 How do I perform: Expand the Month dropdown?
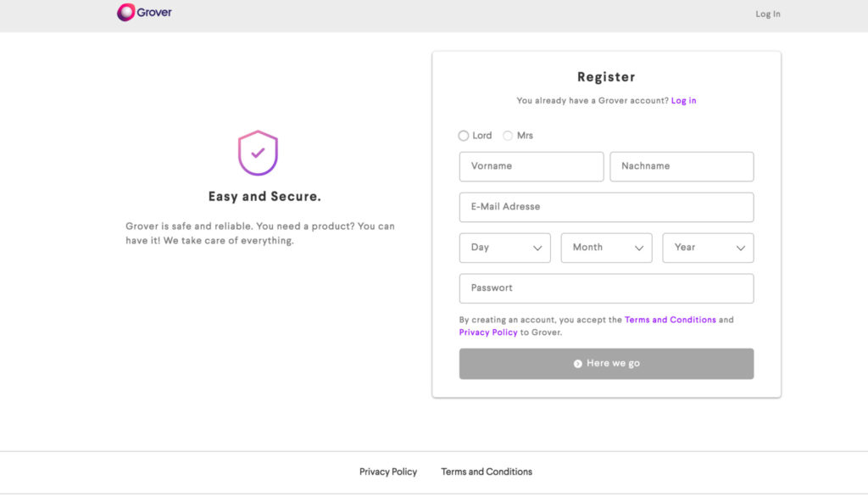click(x=606, y=248)
